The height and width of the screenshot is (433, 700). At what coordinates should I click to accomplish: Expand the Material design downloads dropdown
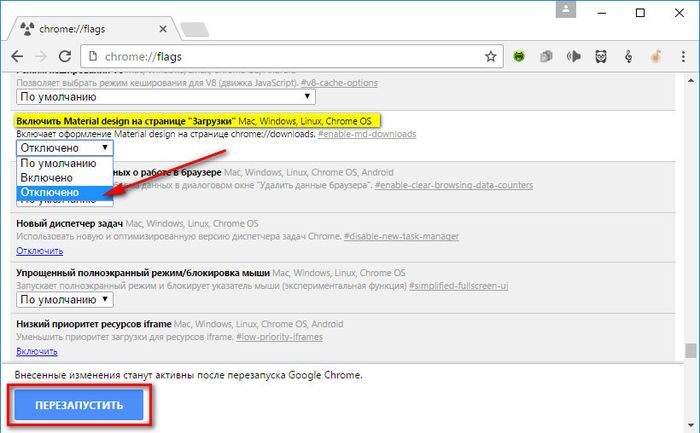(x=65, y=147)
